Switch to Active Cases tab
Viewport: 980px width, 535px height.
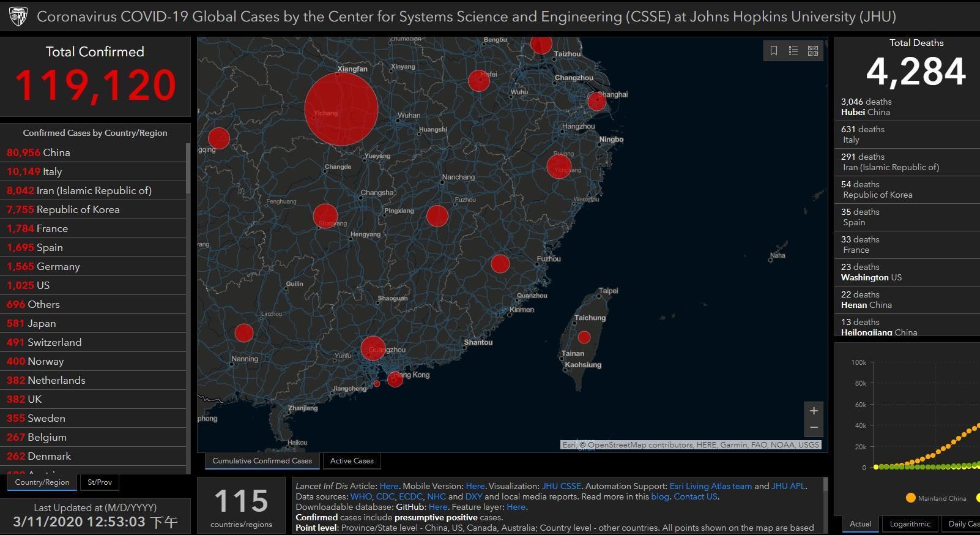352,461
